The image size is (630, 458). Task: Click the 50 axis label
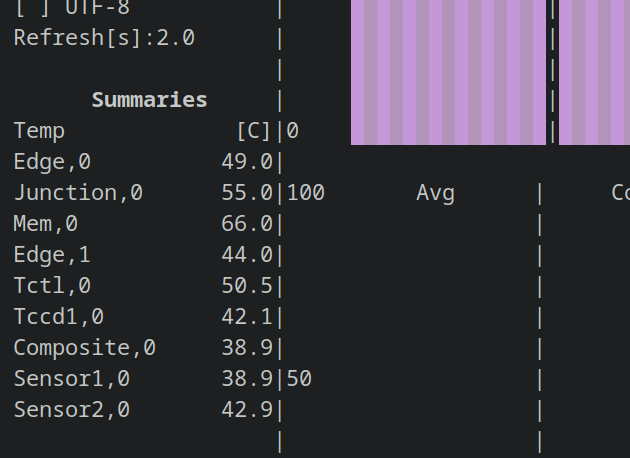tap(299, 378)
